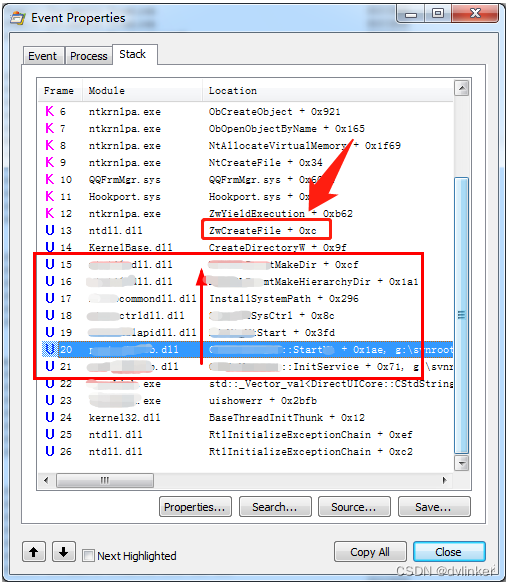Click the user-mode U icon for frame 13
This screenshot has height=586, width=510.
pyautogui.click(x=50, y=230)
